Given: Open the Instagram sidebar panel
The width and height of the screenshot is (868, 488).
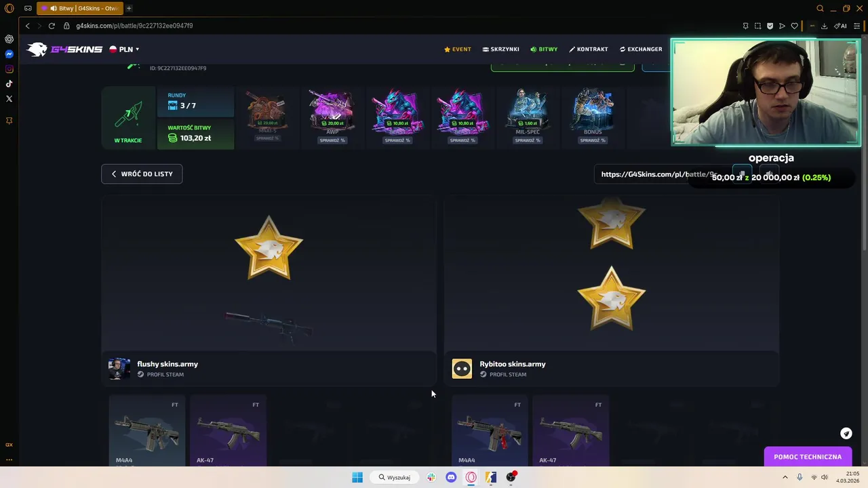Looking at the screenshot, I should [9, 69].
